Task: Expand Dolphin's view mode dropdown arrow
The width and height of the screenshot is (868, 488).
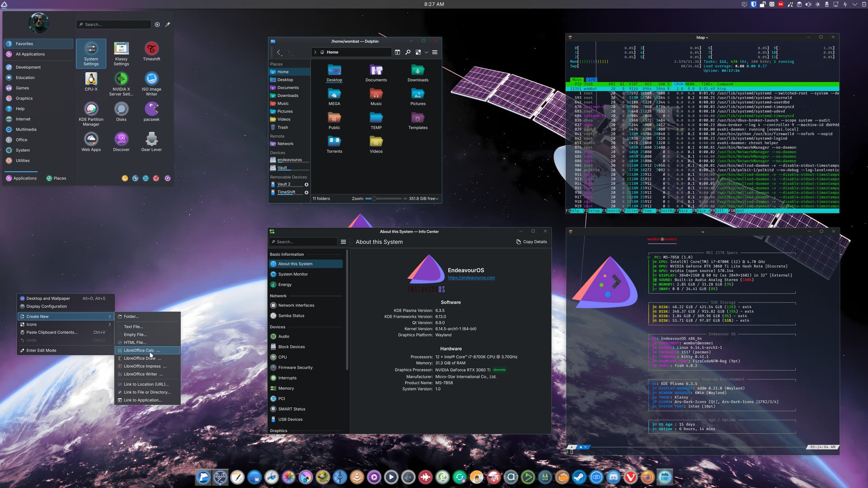Action: (426, 52)
